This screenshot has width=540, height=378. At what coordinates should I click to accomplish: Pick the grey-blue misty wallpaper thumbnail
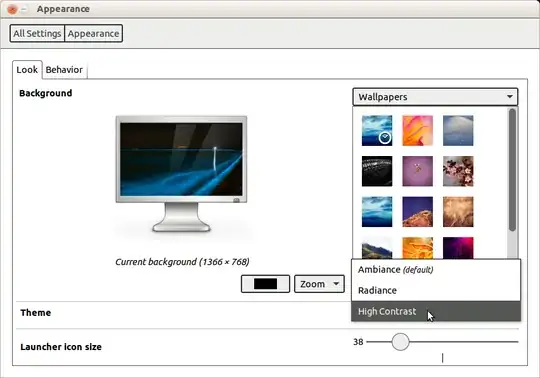coord(458,130)
